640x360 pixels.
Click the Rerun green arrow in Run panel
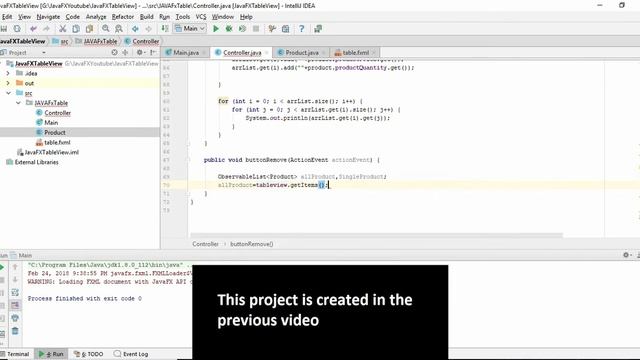(2, 267)
